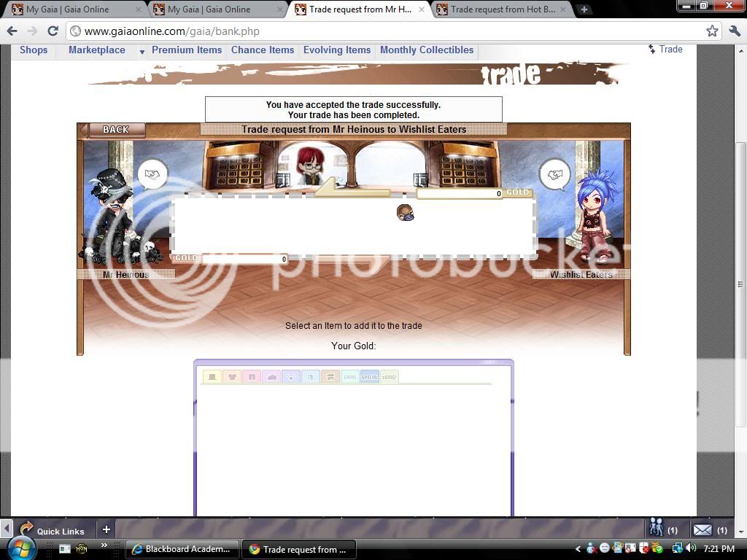Click the volume speaker icon in system tray

tap(692, 549)
